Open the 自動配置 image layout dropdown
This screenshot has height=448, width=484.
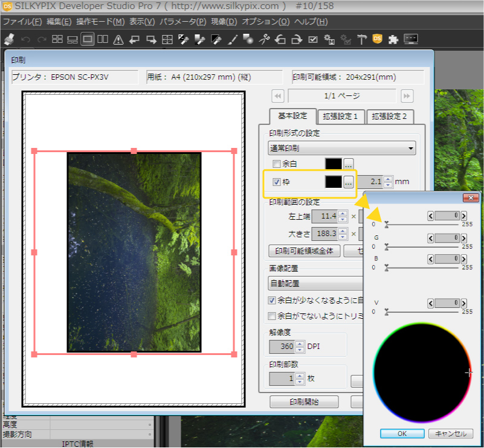tap(315, 283)
